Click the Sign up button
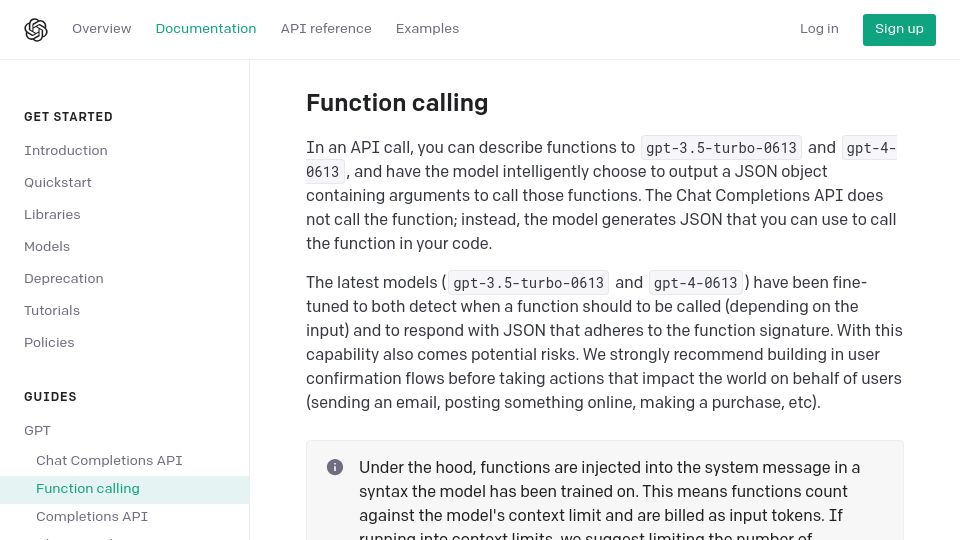Viewport: 960px width, 540px height. pyautogui.click(x=899, y=29)
